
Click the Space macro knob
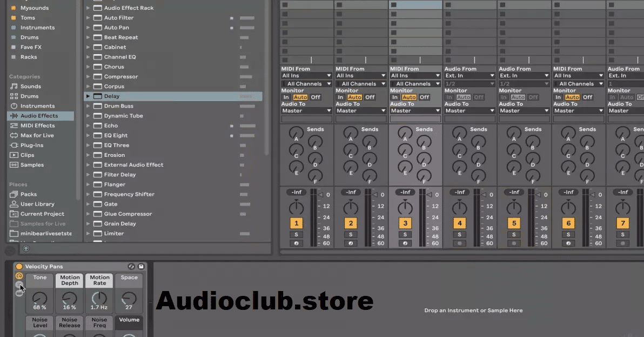click(x=129, y=299)
